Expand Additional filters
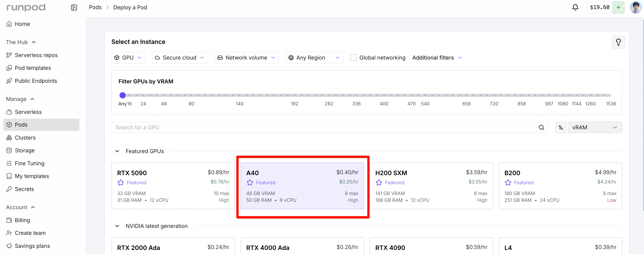644x254 pixels. pos(437,58)
